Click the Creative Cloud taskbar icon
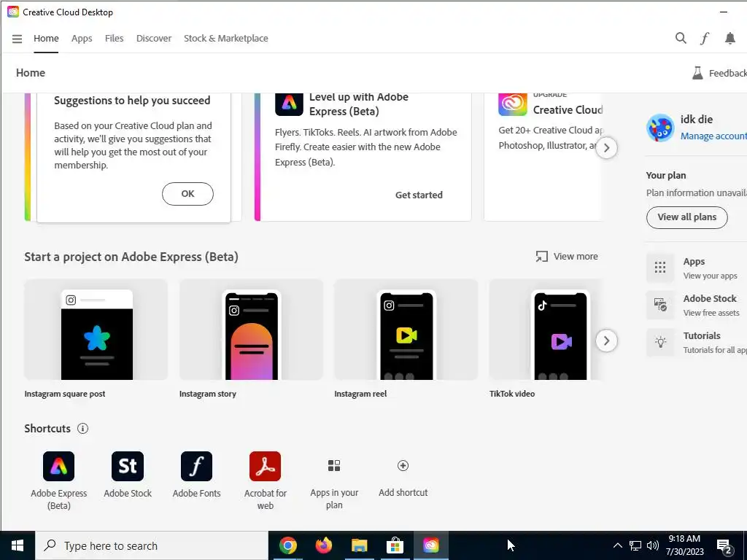The image size is (747, 560). pyautogui.click(x=430, y=545)
